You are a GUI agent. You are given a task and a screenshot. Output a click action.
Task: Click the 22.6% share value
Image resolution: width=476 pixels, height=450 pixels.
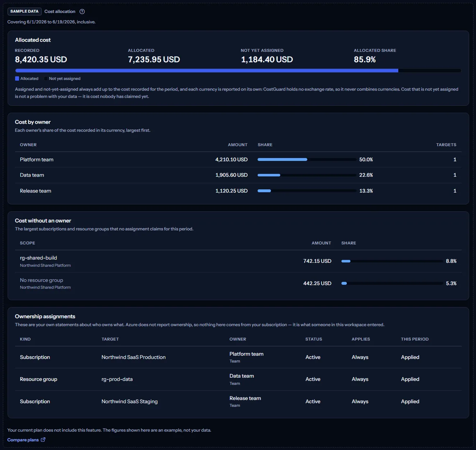[366, 175]
